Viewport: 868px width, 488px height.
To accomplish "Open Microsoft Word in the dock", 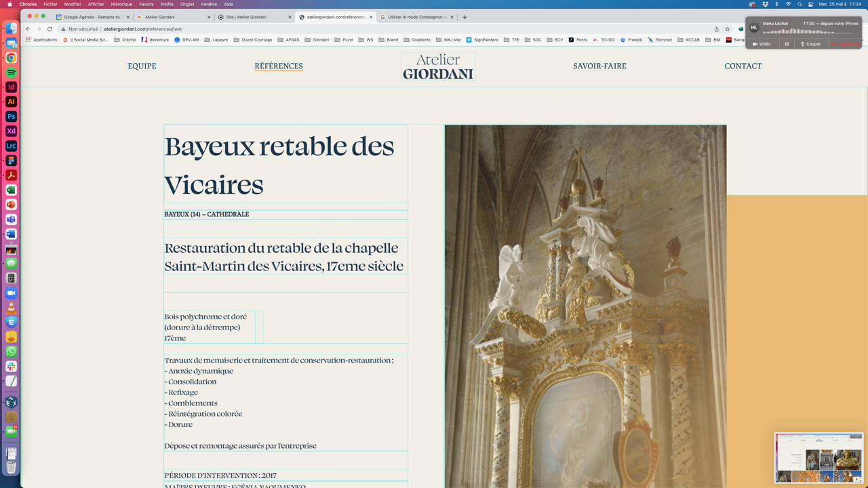I will (11, 234).
